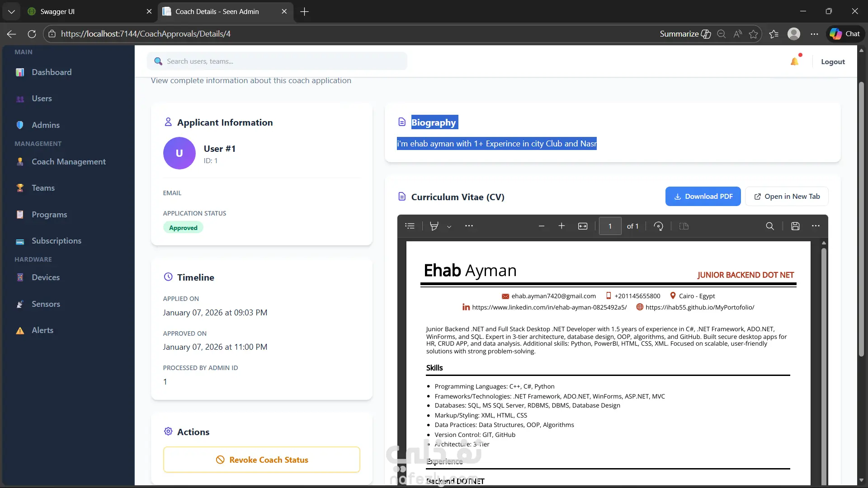Zoom in the PDF viewer
The width and height of the screenshot is (868, 488).
561,226
